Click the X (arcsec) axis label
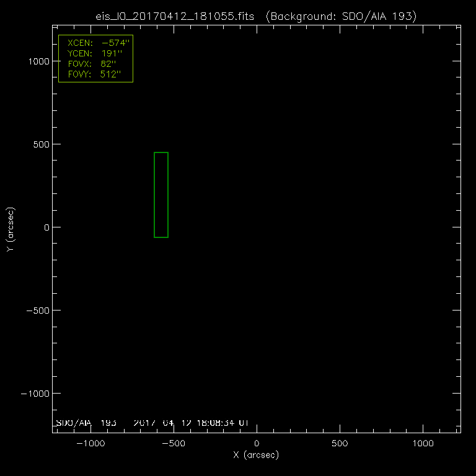This screenshot has height=476, width=476. 256,456
